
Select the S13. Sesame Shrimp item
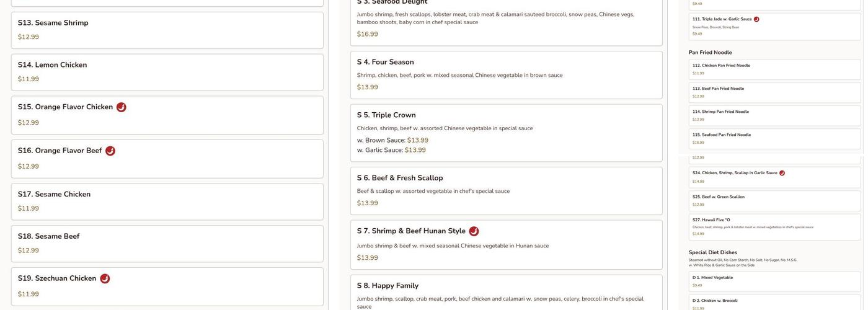tap(167, 30)
